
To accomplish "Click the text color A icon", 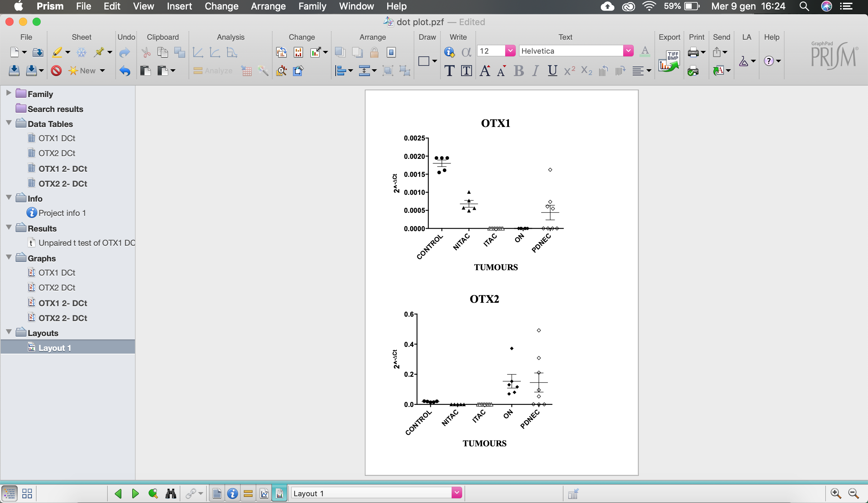I will coord(645,51).
